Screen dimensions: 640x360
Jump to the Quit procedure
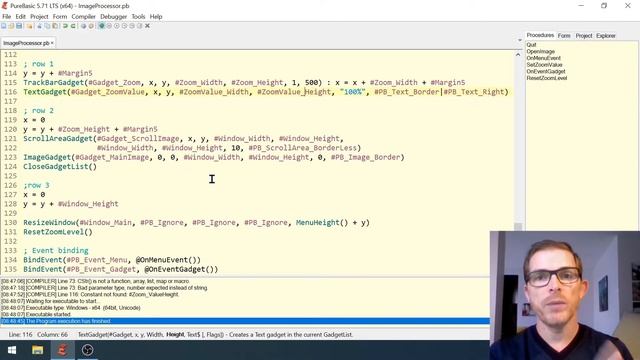coord(531,45)
